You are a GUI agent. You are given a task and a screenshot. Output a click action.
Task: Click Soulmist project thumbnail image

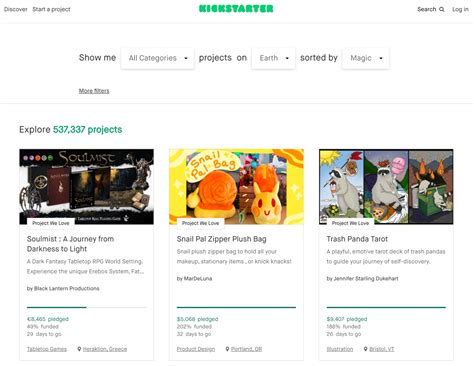click(87, 187)
